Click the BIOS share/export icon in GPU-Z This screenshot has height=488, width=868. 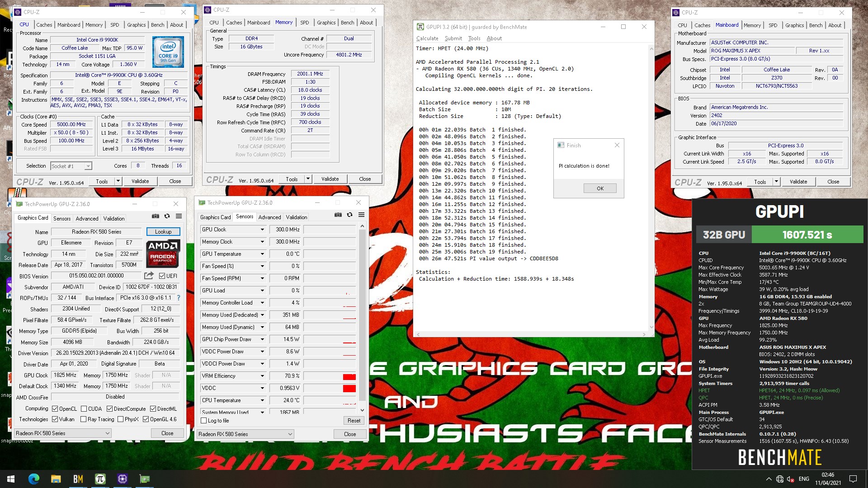[x=149, y=276]
